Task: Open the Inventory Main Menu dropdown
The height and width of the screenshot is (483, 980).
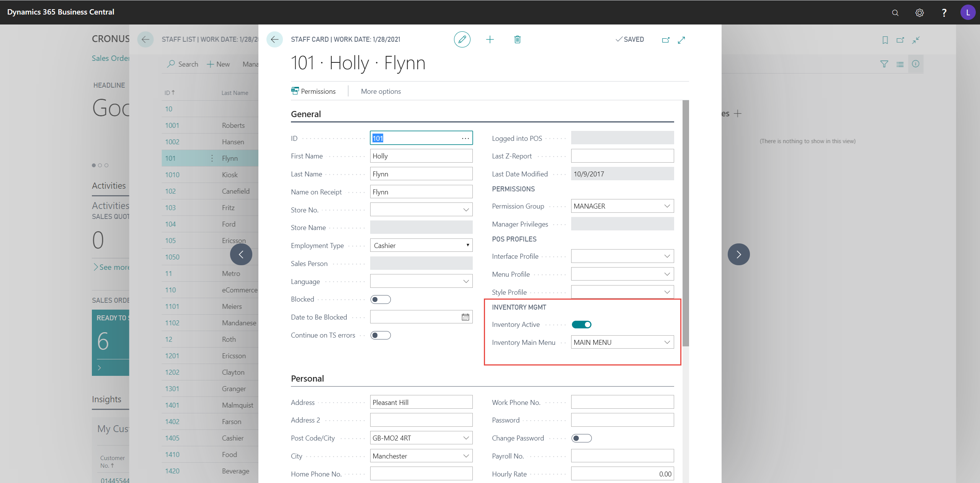Action: (x=666, y=342)
